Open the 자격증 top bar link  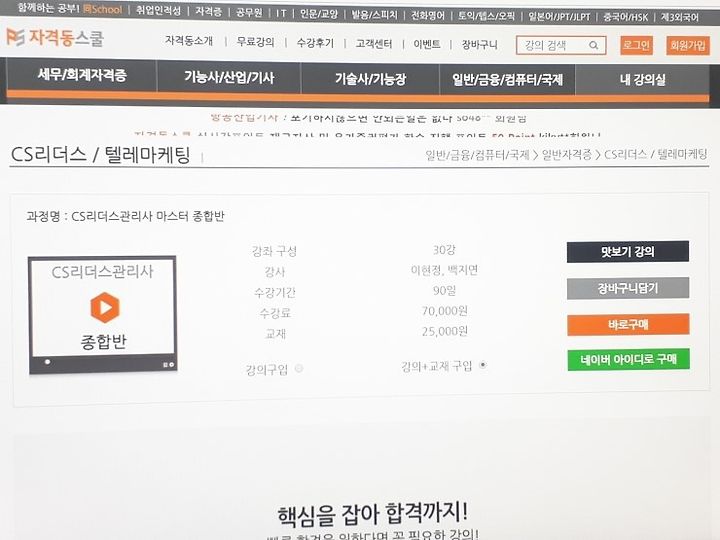(x=208, y=11)
